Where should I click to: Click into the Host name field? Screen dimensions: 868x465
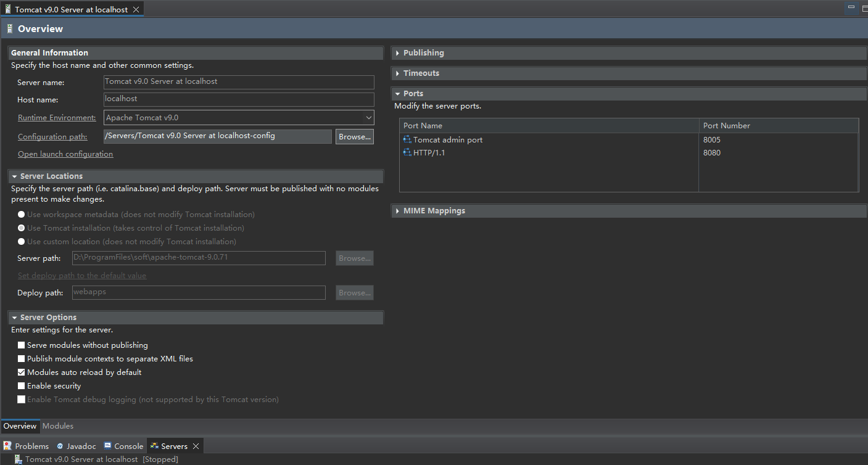click(239, 99)
